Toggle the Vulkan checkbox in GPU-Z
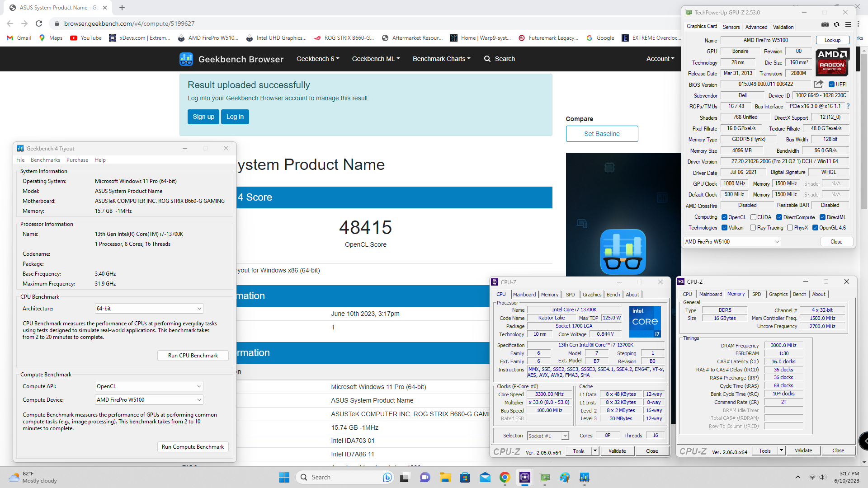This screenshot has height=488, width=868. pyautogui.click(x=724, y=228)
